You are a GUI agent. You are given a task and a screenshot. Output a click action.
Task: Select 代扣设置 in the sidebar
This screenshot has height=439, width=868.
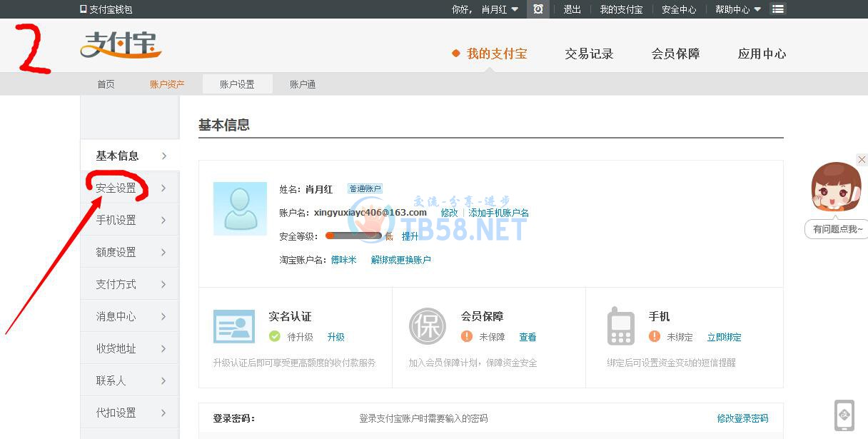click(130, 413)
